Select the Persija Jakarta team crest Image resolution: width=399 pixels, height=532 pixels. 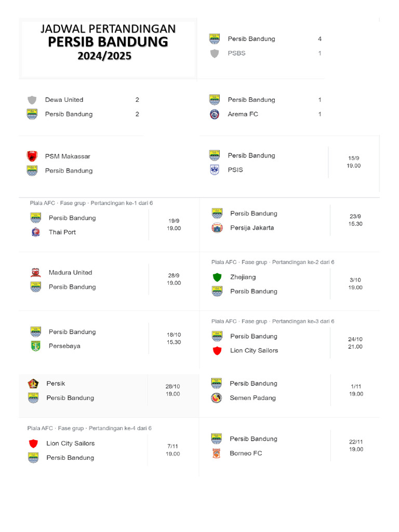click(217, 228)
